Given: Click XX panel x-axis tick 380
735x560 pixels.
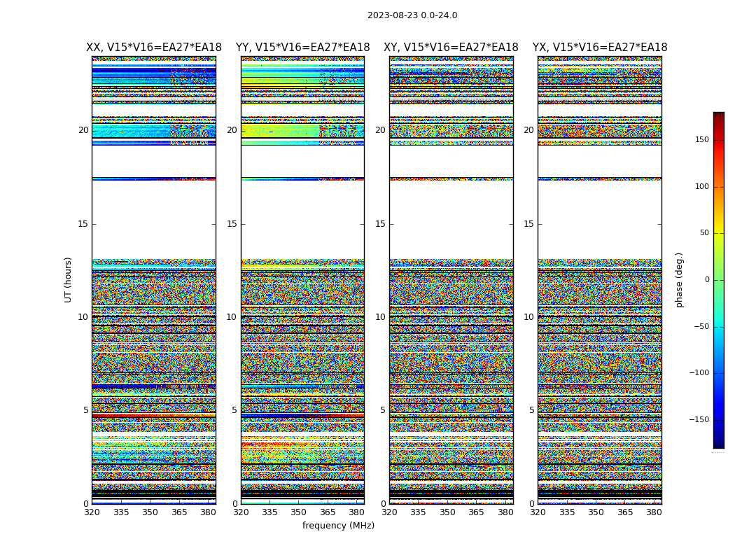Looking at the screenshot, I should tap(208, 512).
